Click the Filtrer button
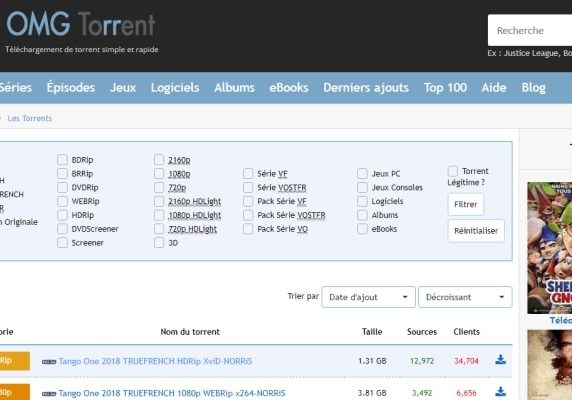 coord(466,204)
